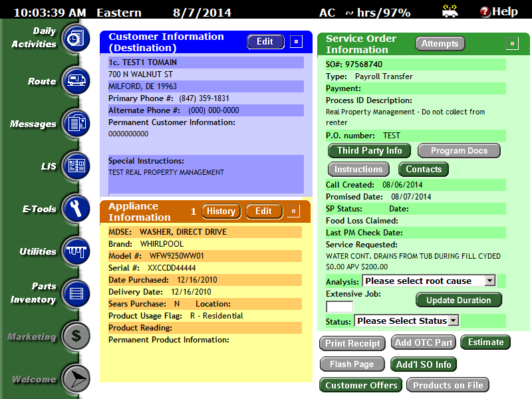Open the Please Select Status dropdown

(454, 321)
